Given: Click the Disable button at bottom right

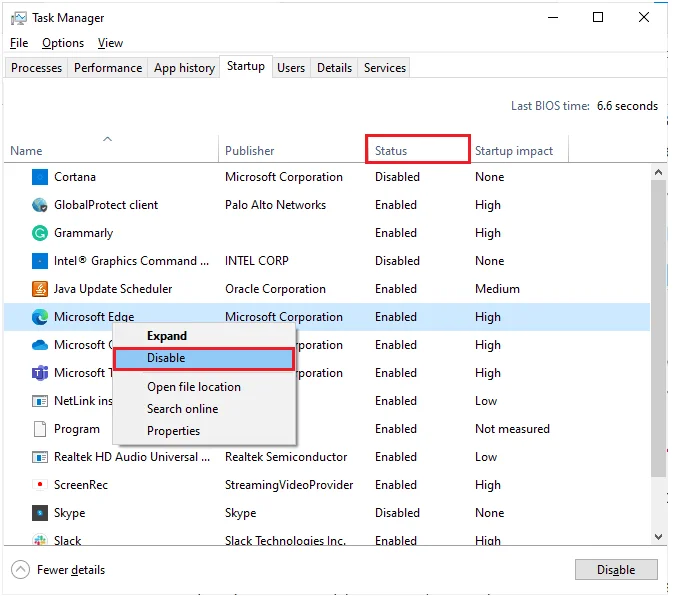Looking at the screenshot, I should (616, 570).
